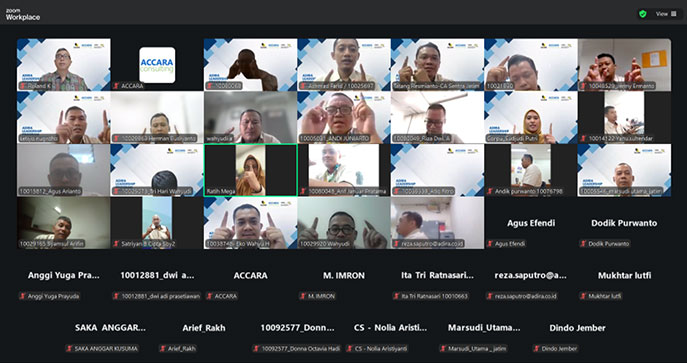Click muted mic icon on Arif Januar Pratama tile
This screenshot has width=687, height=363.
[303, 191]
